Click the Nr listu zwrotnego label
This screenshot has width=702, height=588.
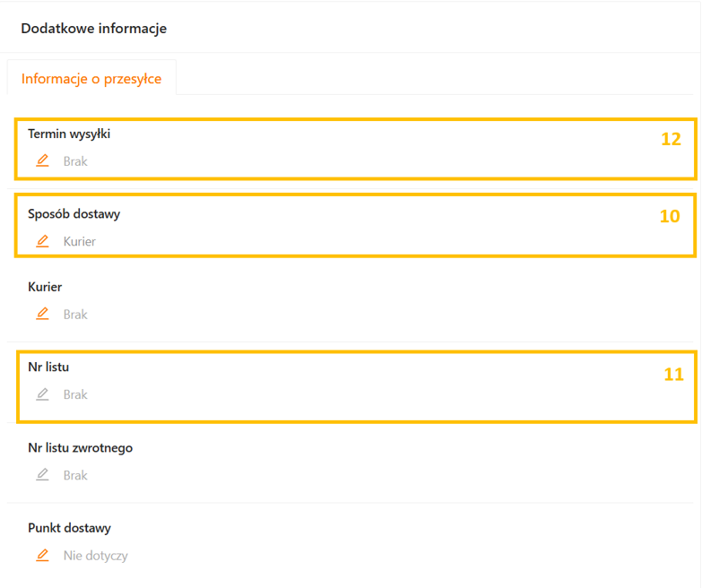tap(81, 447)
